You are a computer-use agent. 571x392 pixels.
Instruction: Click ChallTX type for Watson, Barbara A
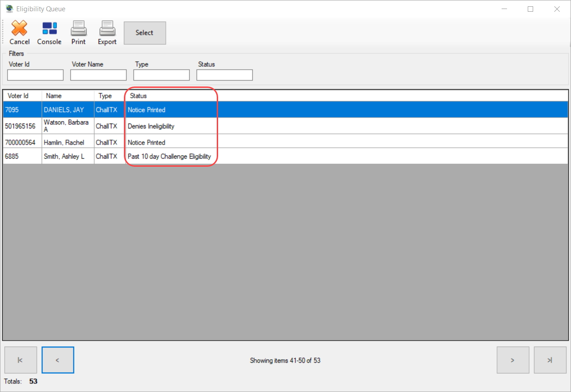tap(110, 126)
